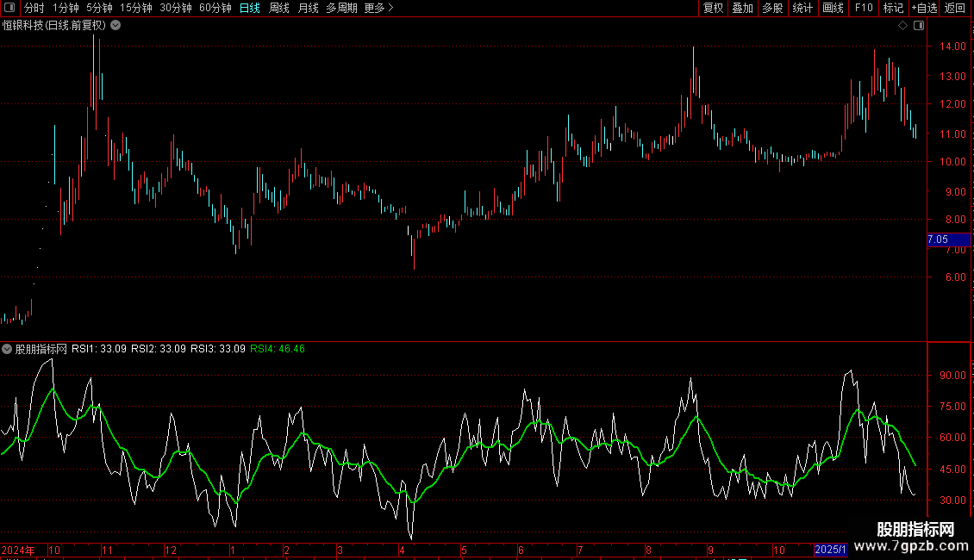Switch to 分时 view
Screen dimensions: 974x560
[34, 8]
